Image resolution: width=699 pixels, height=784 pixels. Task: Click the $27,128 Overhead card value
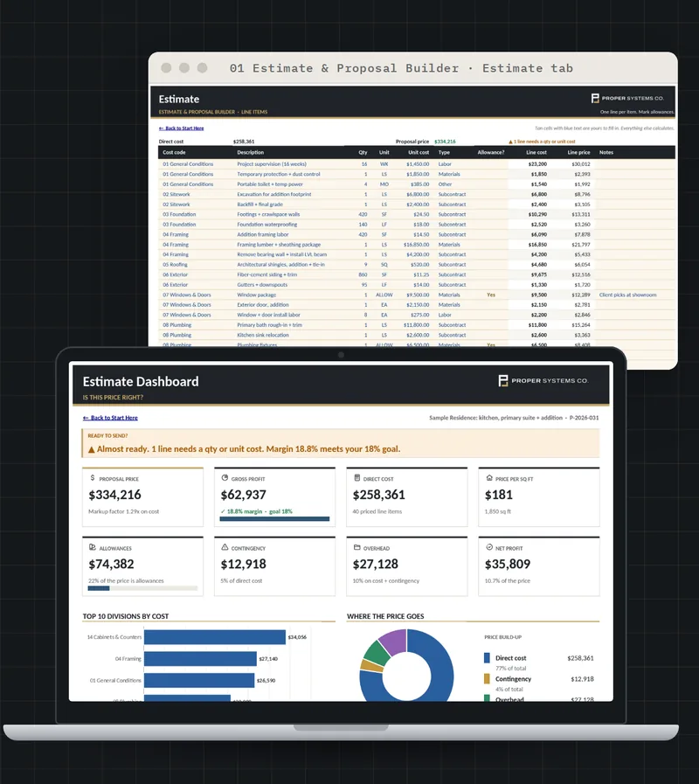(376, 564)
